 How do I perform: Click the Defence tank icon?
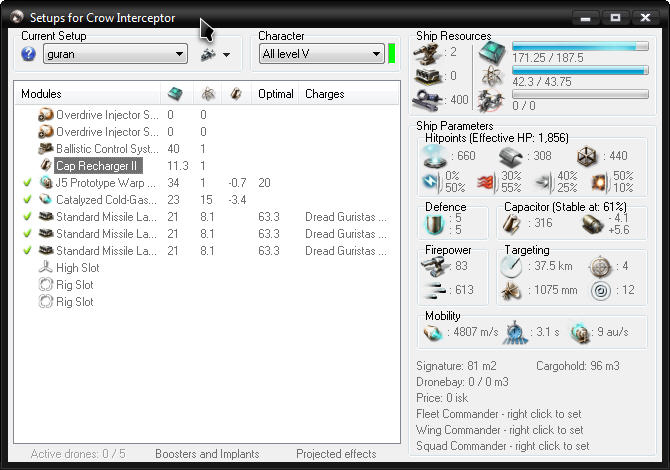(x=435, y=224)
